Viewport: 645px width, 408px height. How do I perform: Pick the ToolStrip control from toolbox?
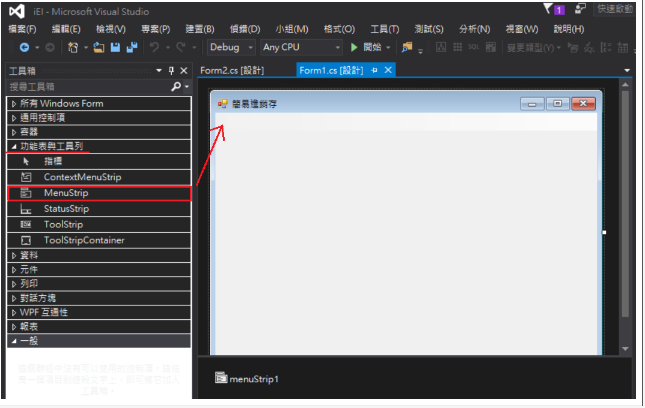tap(63, 224)
